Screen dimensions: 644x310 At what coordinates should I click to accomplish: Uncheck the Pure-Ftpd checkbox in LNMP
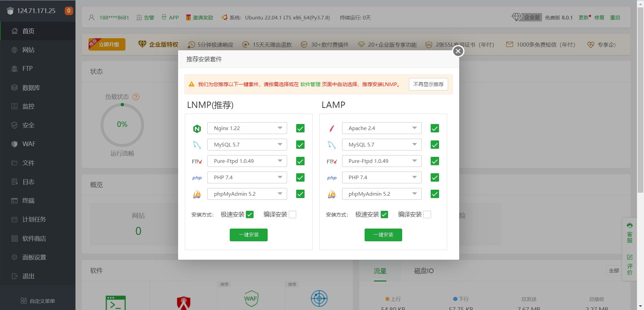(300, 161)
